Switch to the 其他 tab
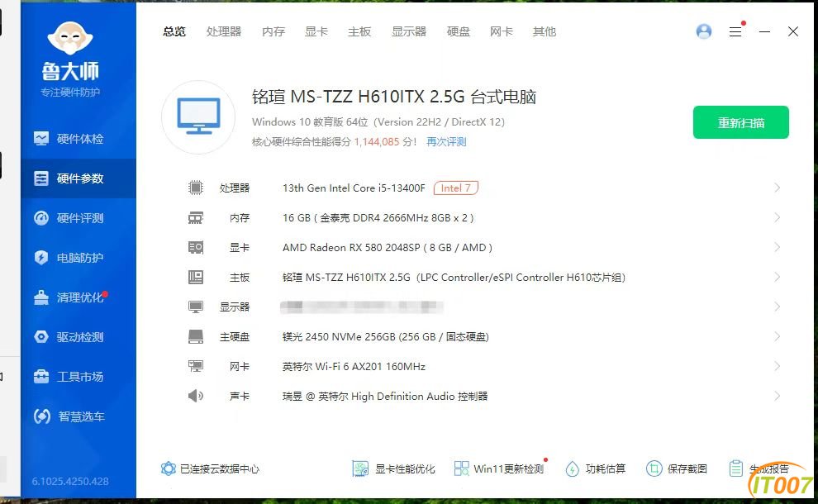Screen dimensions: 818x504 click(545, 32)
